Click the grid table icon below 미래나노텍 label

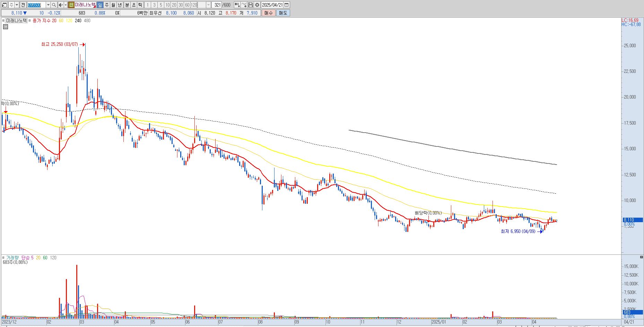pyautogui.click(x=5, y=26)
